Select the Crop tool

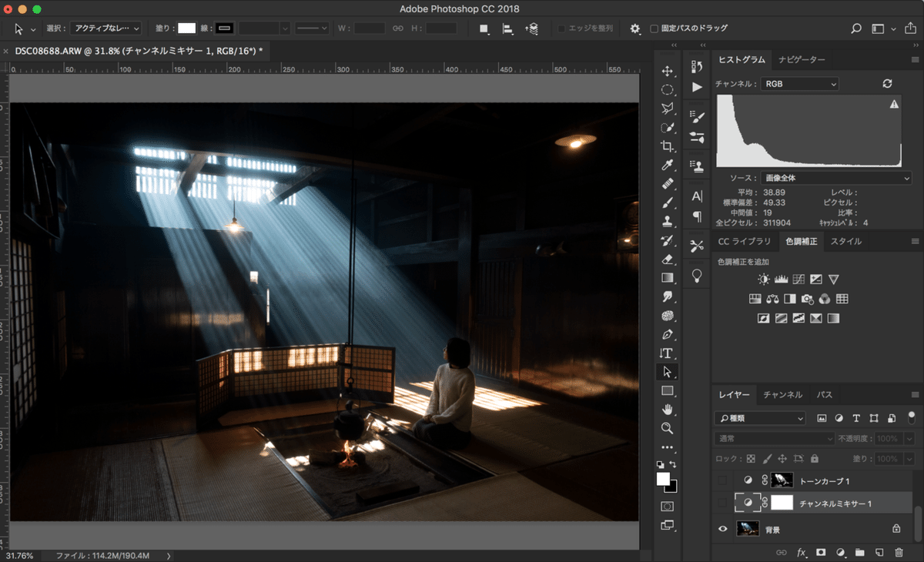(x=667, y=146)
